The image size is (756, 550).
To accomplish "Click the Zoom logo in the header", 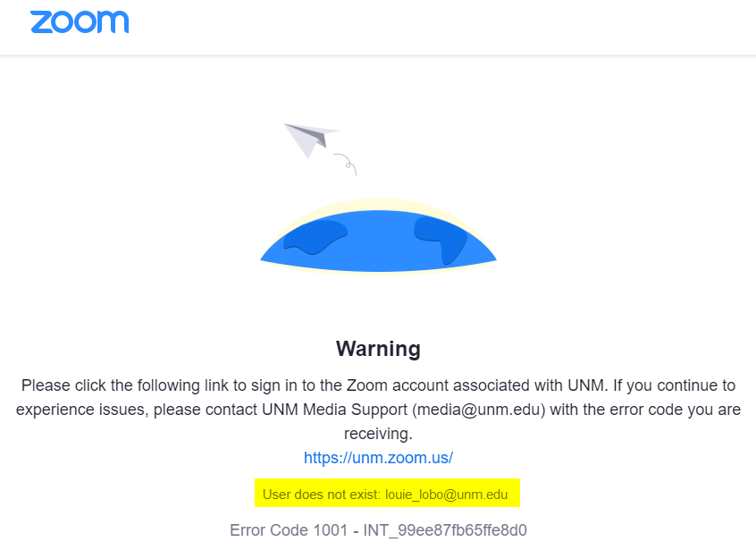I will (x=80, y=22).
